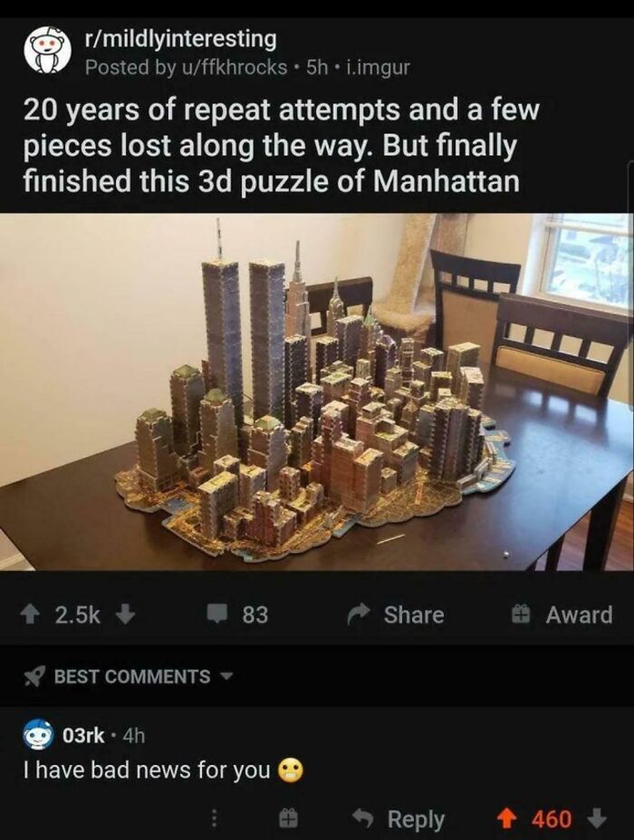The width and height of the screenshot is (634, 840).
Task: Give award using comment gift icon
Action: (x=287, y=818)
